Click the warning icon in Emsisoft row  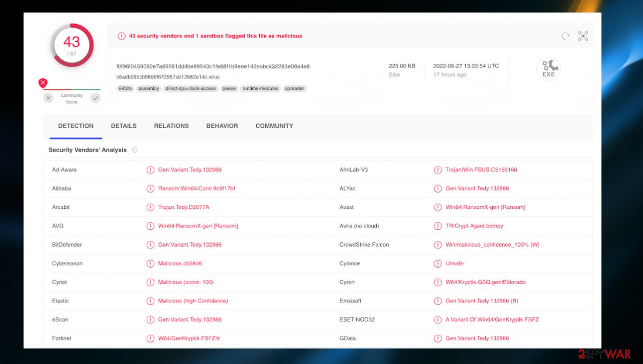438,301
